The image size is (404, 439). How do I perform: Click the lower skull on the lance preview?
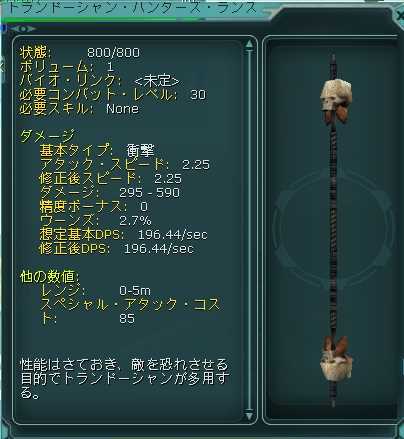coord(336,360)
